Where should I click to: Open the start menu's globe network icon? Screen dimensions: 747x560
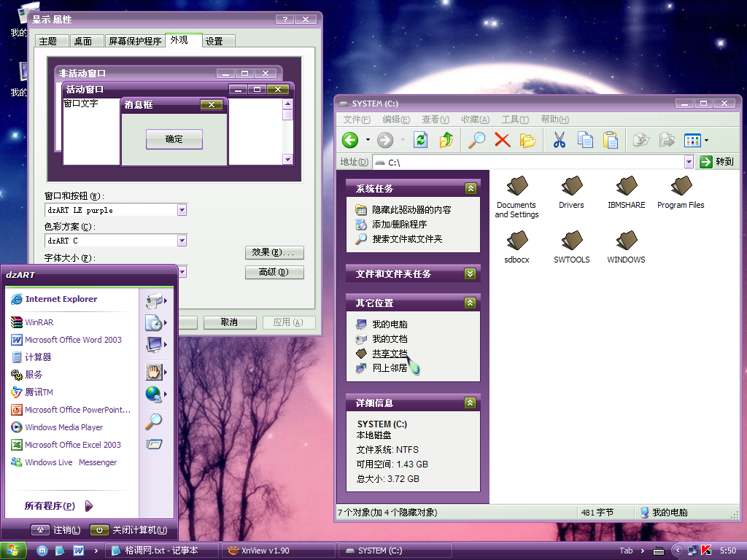click(153, 394)
